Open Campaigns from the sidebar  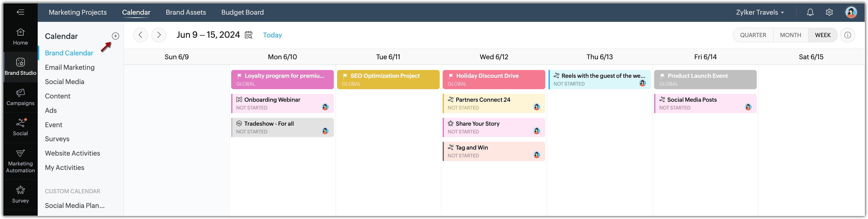pyautogui.click(x=21, y=97)
